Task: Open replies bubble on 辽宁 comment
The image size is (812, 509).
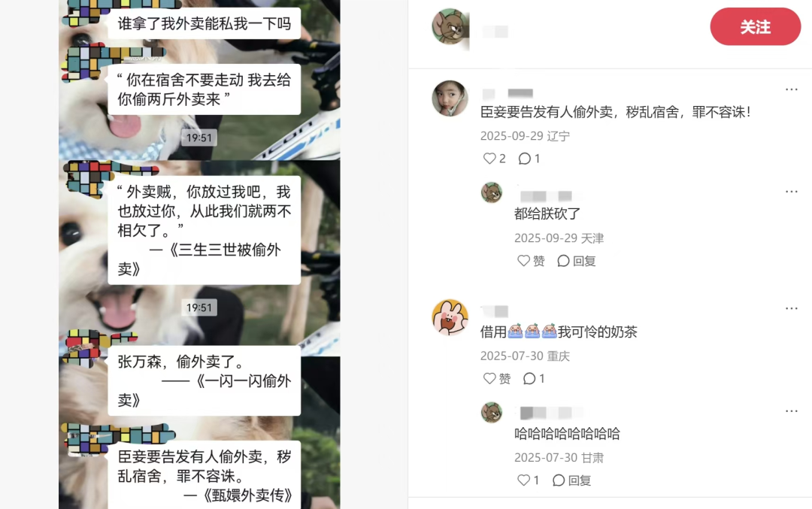Action: [x=529, y=159]
